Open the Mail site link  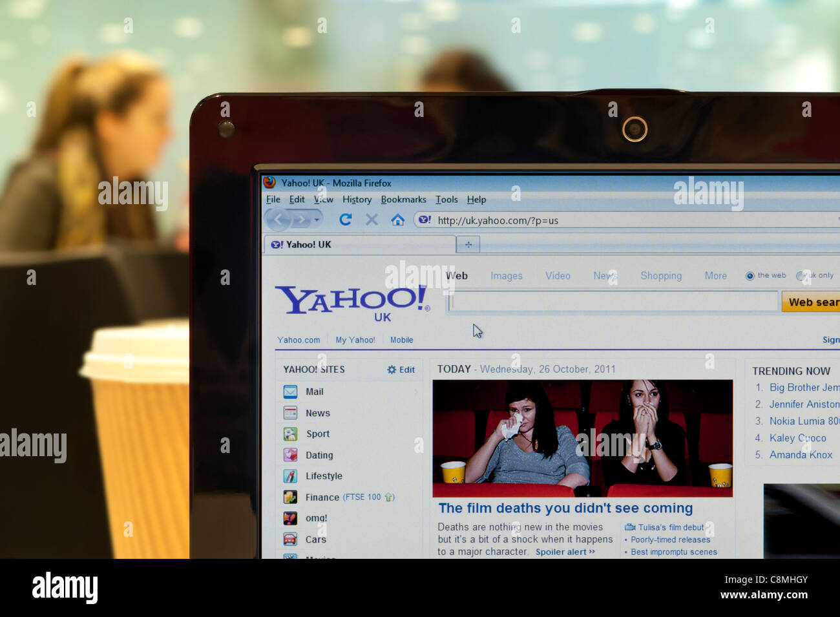(x=315, y=392)
